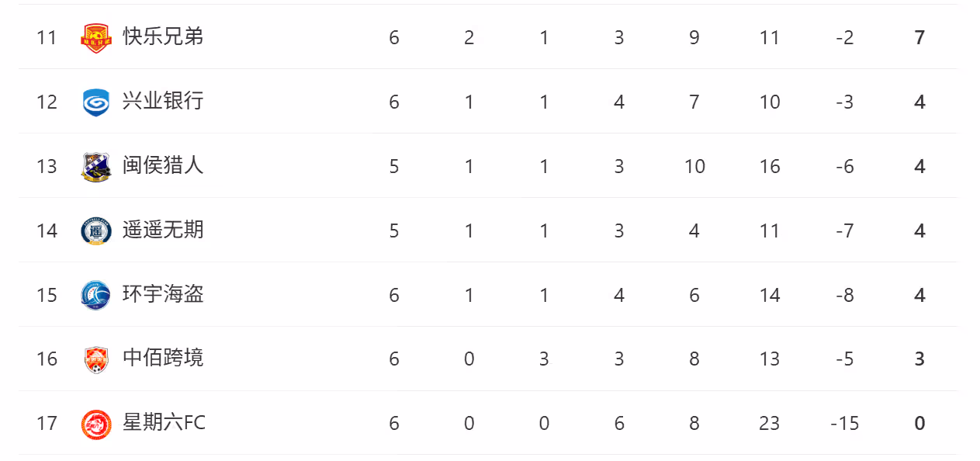Viewport: 980px width, 461px height.
Task: Open the 环宇海盗 team page link
Action: click(x=163, y=294)
